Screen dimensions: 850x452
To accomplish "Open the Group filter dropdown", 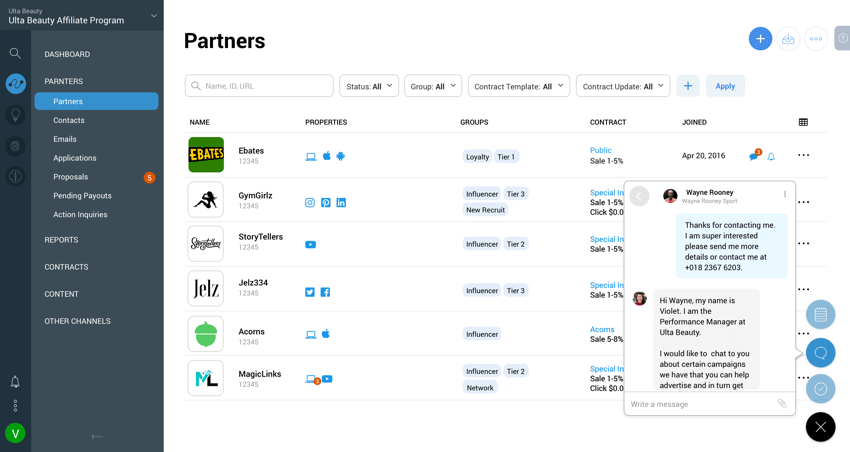I will [x=433, y=86].
